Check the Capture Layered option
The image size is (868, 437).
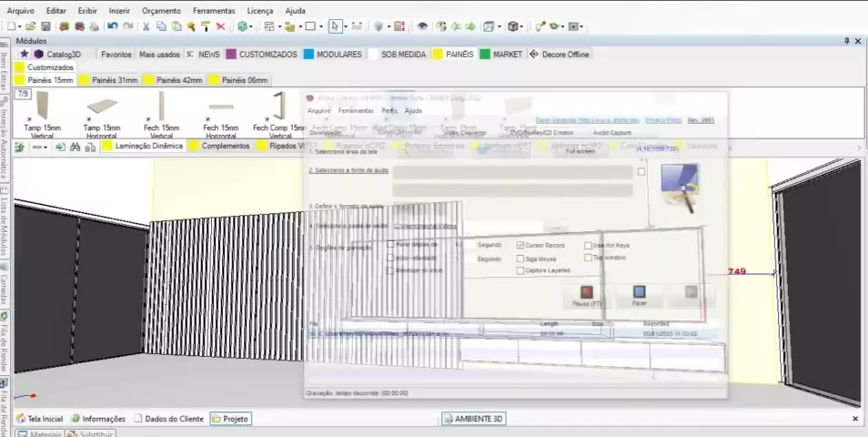pos(520,270)
